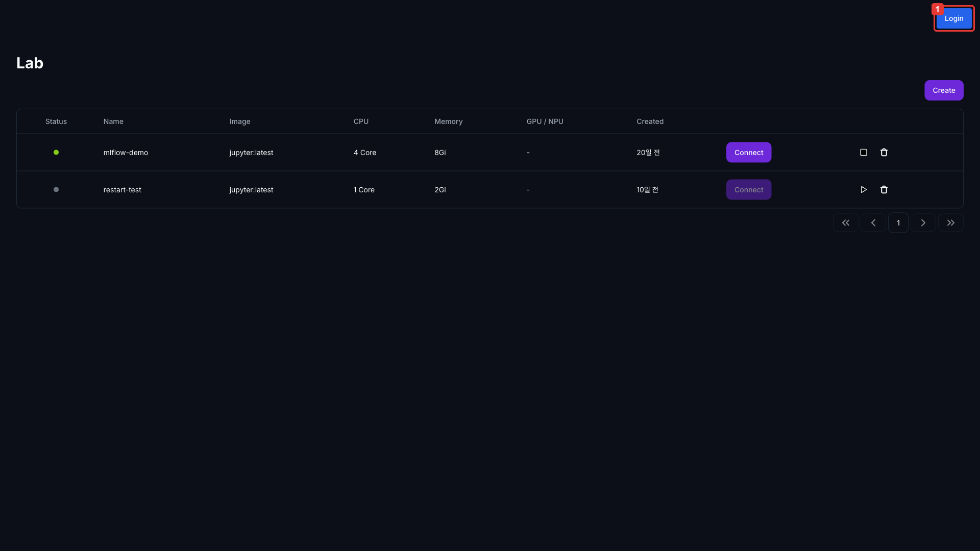The width and height of the screenshot is (980, 551).
Task: Click the Name column header
Action: (x=113, y=121)
